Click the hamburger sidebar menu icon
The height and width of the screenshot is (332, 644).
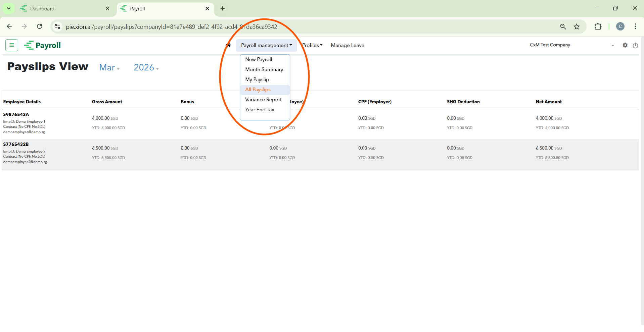[x=12, y=45]
